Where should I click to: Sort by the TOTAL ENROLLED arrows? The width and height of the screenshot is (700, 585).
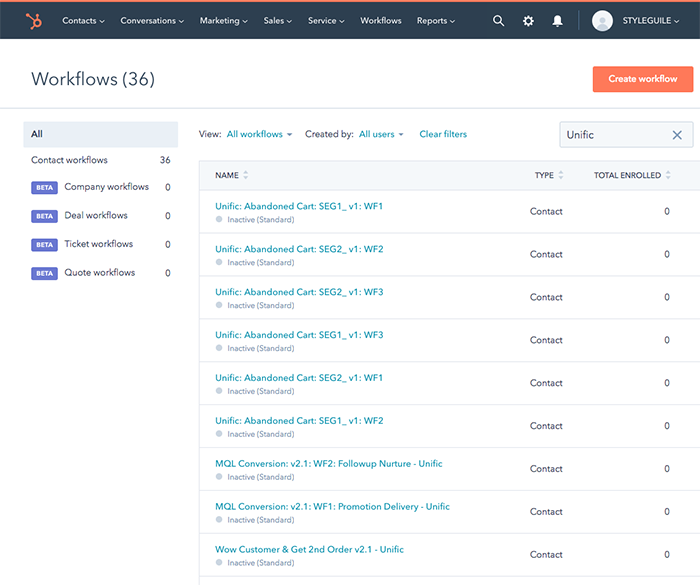(668, 175)
